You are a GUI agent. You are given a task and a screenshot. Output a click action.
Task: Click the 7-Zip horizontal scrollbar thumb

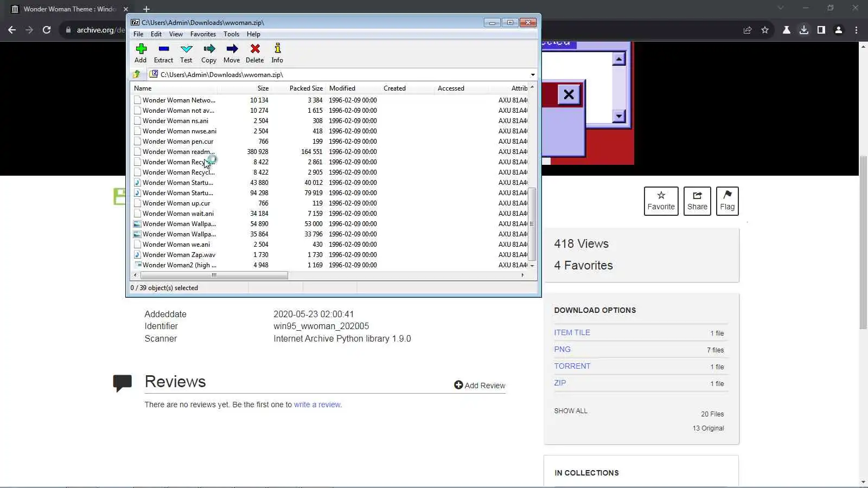214,275
